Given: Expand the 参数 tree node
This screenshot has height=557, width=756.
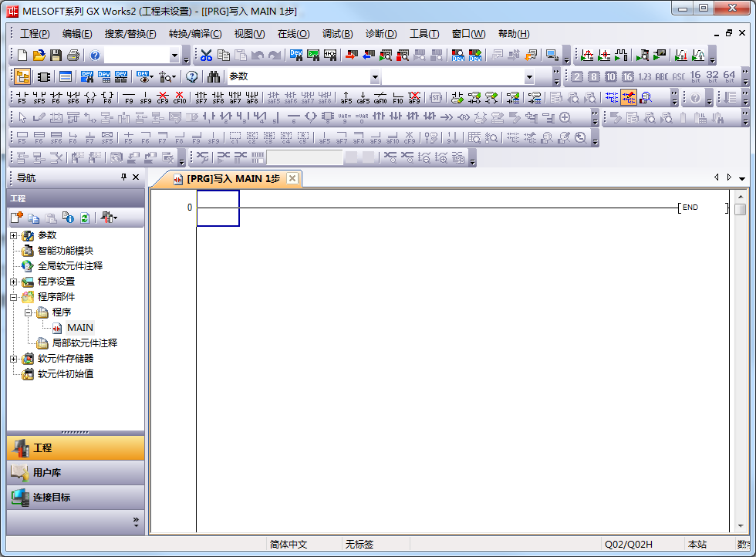Looking at the screenshot, I should [13, 235].
